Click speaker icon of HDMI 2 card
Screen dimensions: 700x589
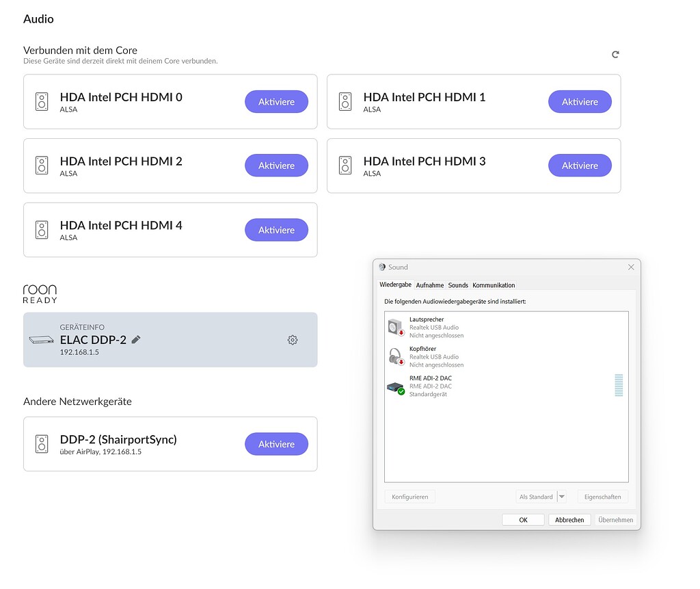(x=42, y=166)
